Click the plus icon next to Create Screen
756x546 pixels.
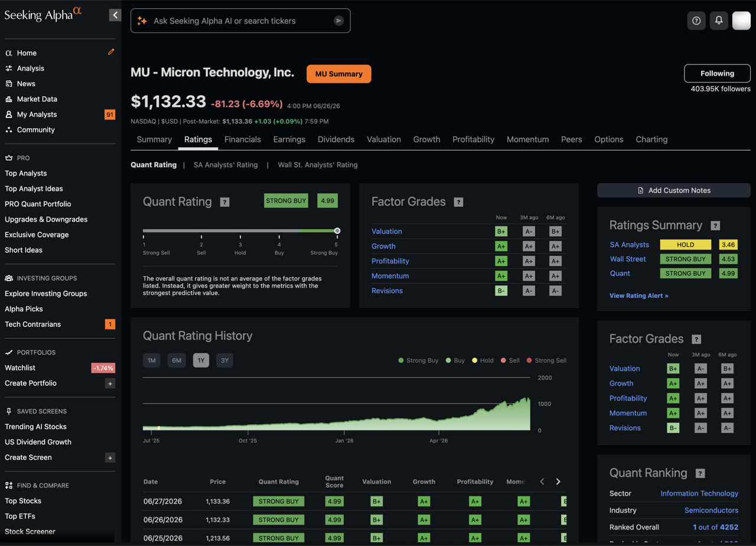coord(110,458)
